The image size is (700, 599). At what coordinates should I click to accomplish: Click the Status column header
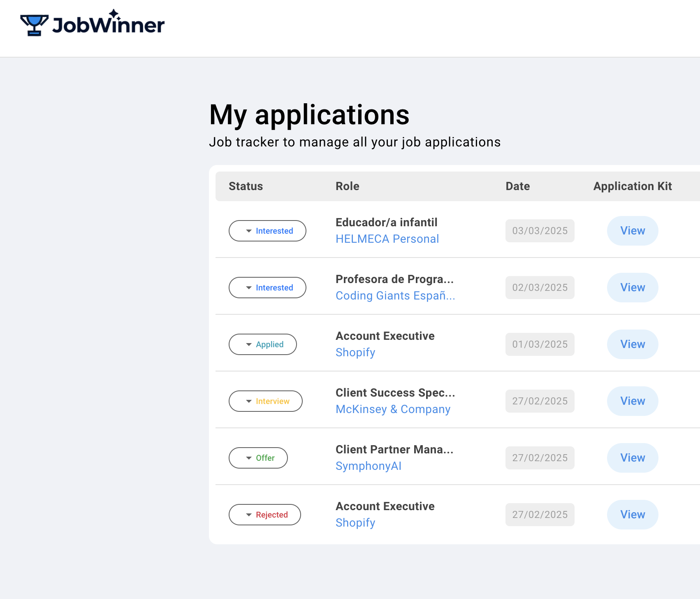[246, 186]
